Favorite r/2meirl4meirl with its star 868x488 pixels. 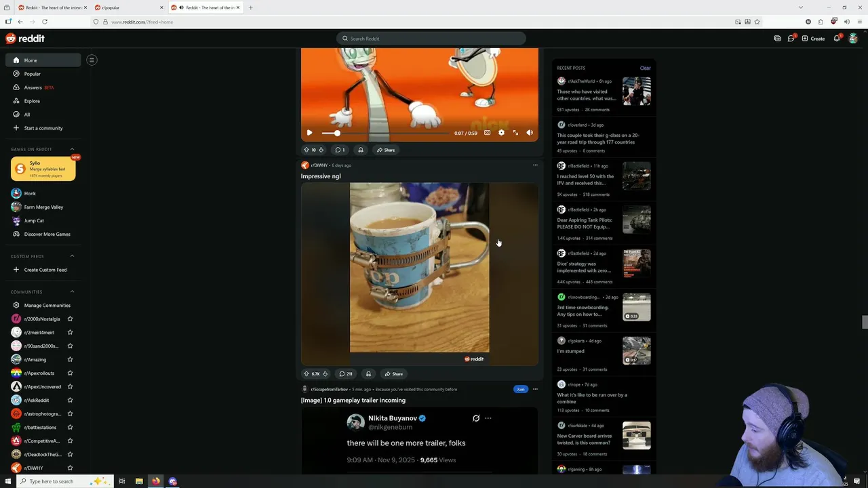click(x=70, y=333)
